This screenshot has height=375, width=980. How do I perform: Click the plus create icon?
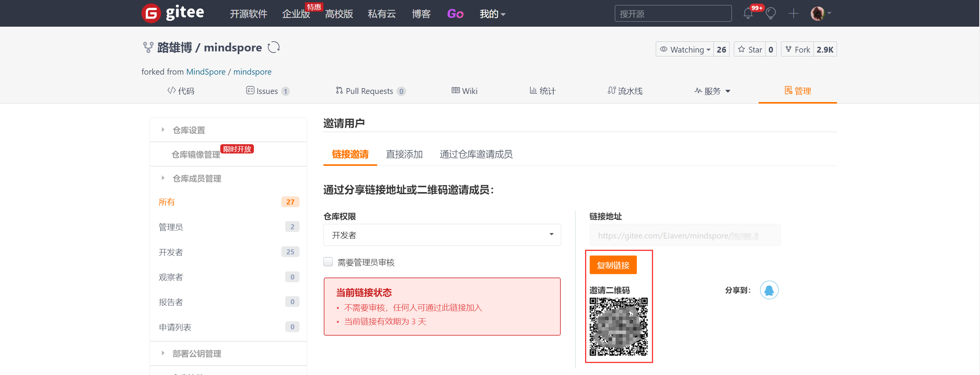pyautogui.click(x=793, y=14)
